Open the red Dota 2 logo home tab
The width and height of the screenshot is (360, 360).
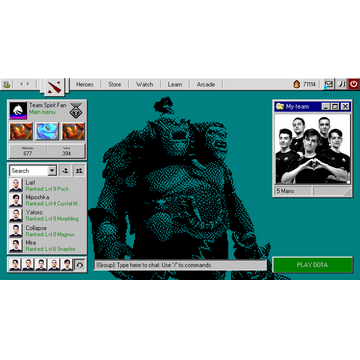[x=54, y=86]
